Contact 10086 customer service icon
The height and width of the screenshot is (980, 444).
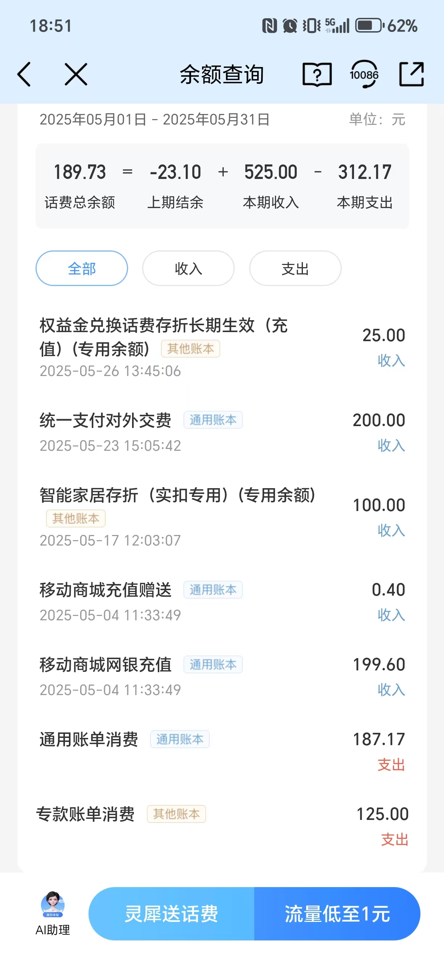pyautogui.click(x=364, y=74)
